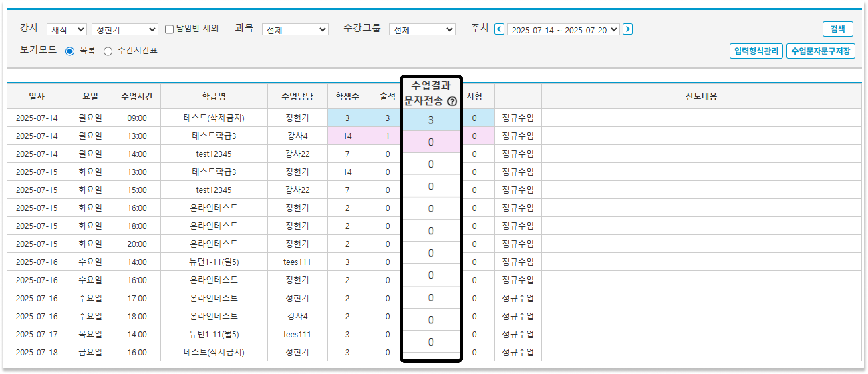This screenshot has height=374, width=868.
Task: Click pink-highlighted 학생수 cell showing 14
Action: [347, 136]
